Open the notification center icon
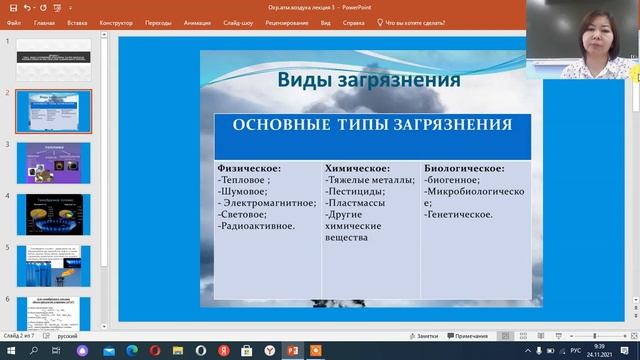640x360 pixels. coord(624,351)
